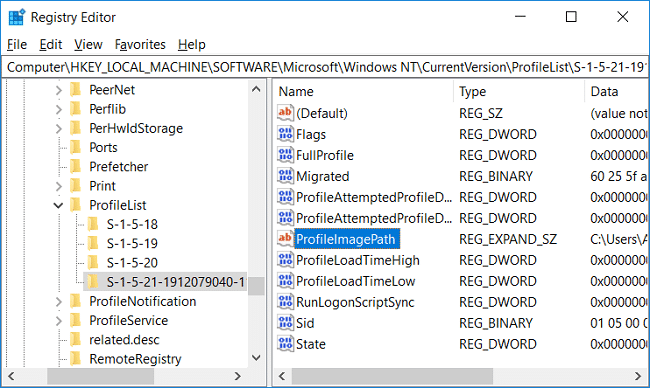Click the ProfileList folder icon
Image resolution: width=650 pixels, height=388 pixels.
coord(75,205)
